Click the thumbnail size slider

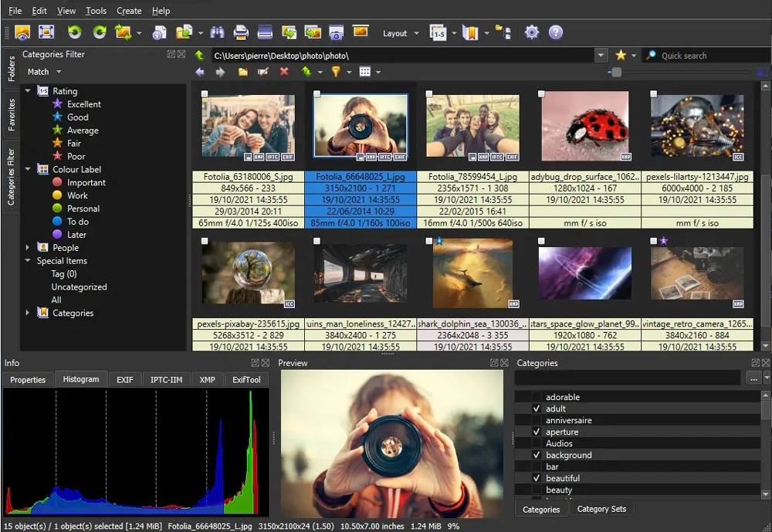pyautogui.click(x=615, y=72)
